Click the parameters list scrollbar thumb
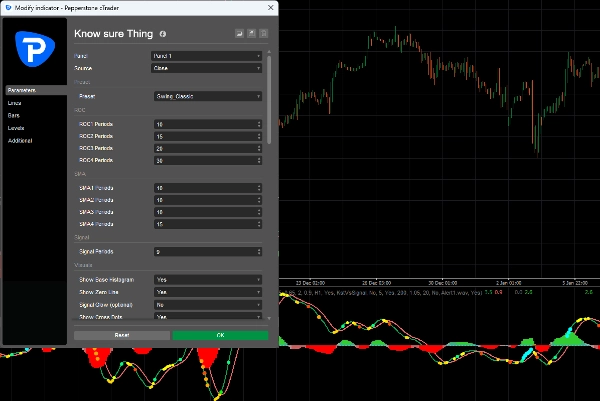The image size is (600, 401). click(x=269, y=100)
